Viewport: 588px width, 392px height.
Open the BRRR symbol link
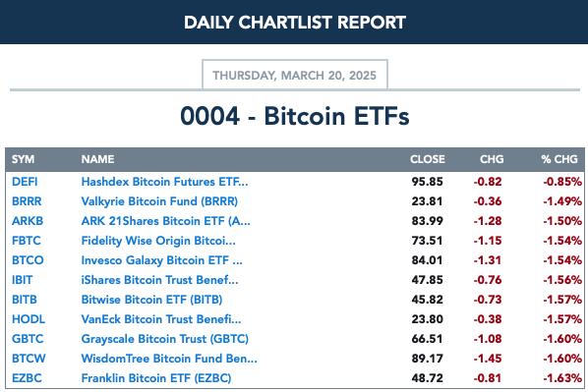pyautogui.click(x=27, y=201)
